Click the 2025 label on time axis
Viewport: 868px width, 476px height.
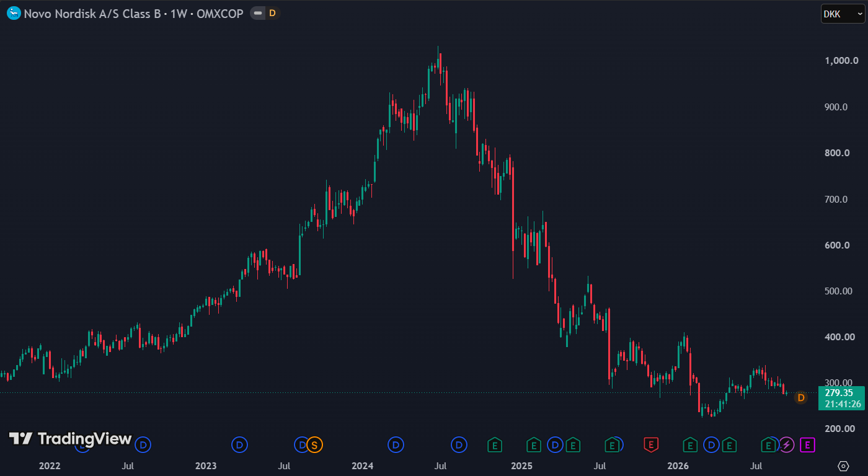[521, 465]
